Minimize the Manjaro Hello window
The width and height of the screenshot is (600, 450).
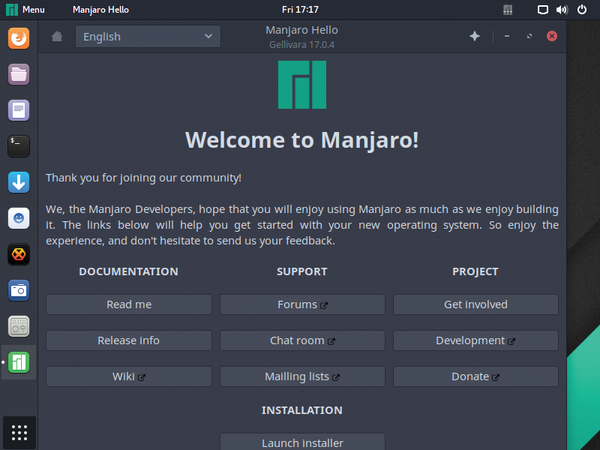tap(507, 36)
